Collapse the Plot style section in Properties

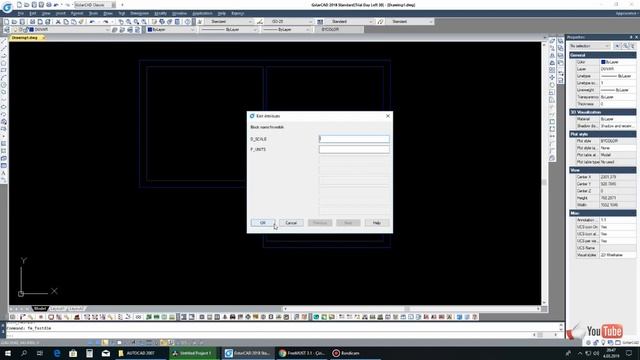(602, 134)
